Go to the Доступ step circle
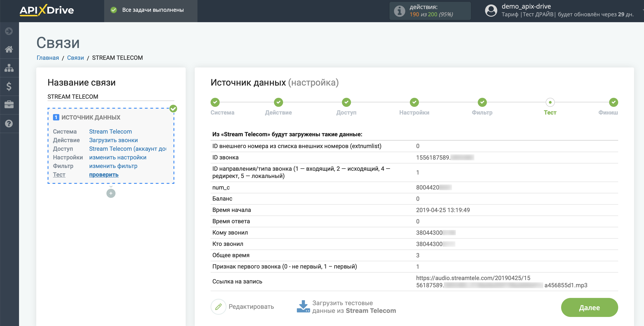This screenshot has height=326, width=644. point(346,102)
